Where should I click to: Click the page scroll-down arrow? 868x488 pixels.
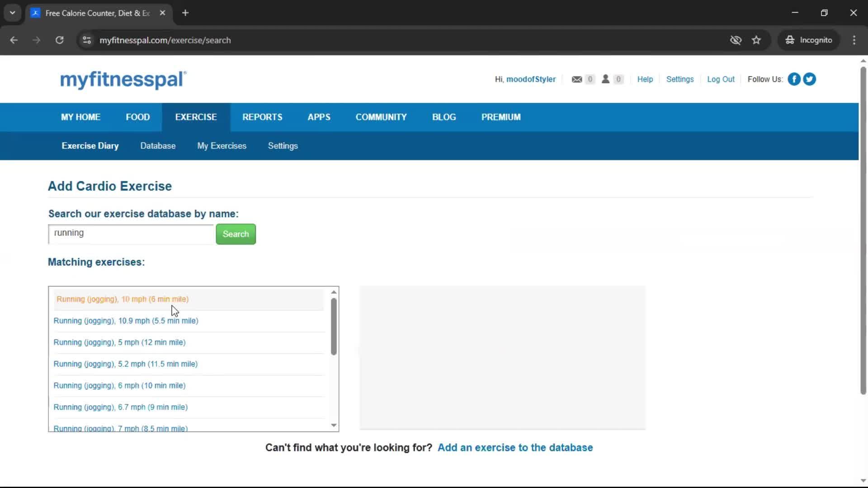click(x=863, y=481)
